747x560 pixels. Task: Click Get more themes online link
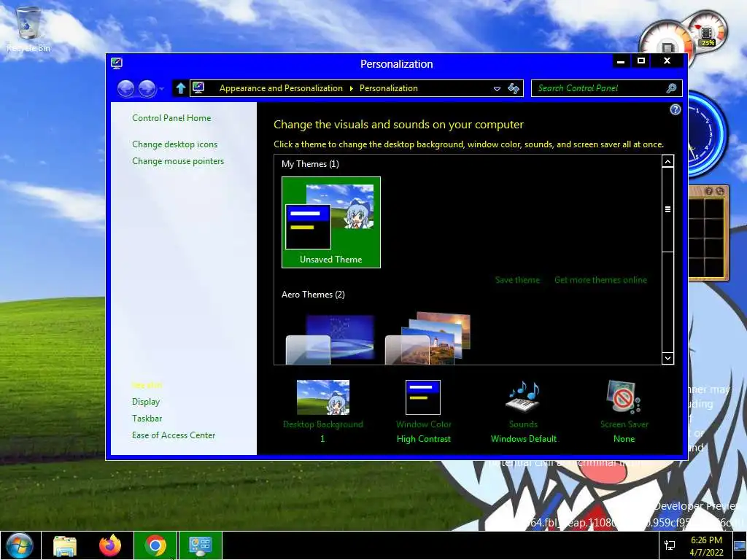click(601, 280)
